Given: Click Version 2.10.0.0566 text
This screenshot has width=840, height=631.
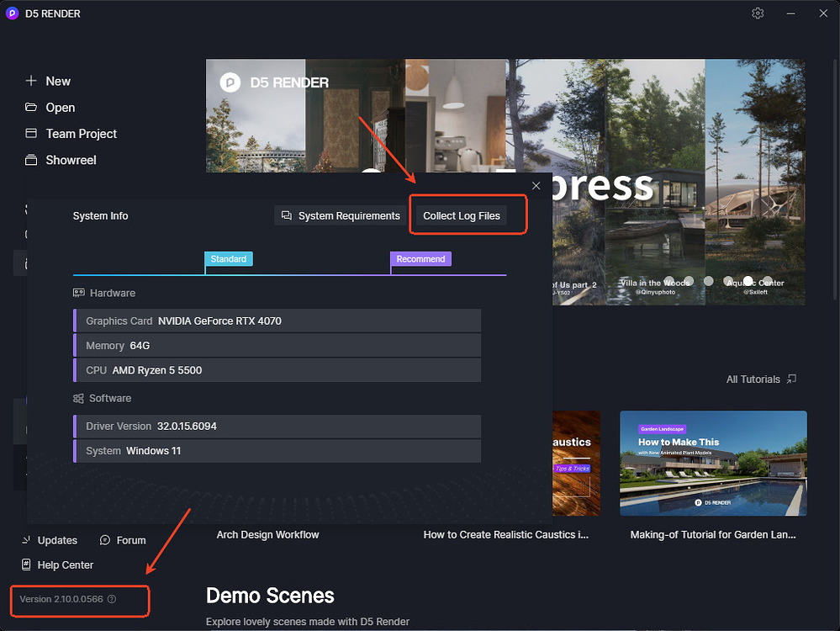Looking at the screenshot, I should tap(61, 599).
